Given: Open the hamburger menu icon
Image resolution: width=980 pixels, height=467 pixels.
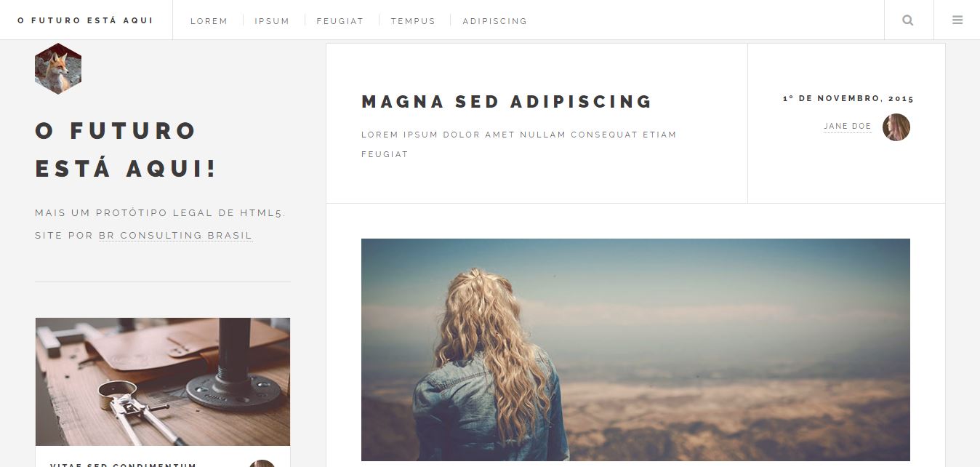Looking at the screenshot, I should click(x=957, y=20).
